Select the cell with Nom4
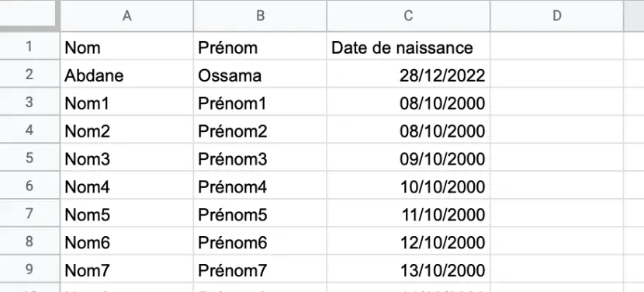 [x=127, y=186]
